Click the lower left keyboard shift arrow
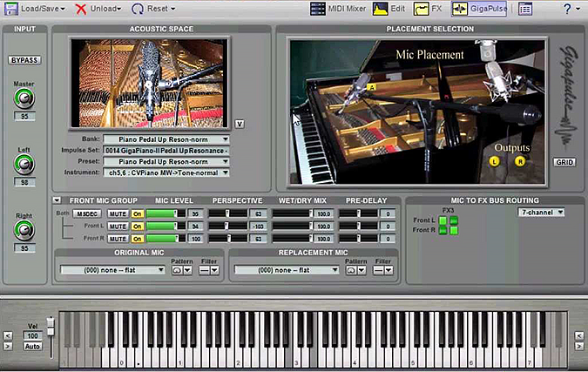 [x=8, y=346]
